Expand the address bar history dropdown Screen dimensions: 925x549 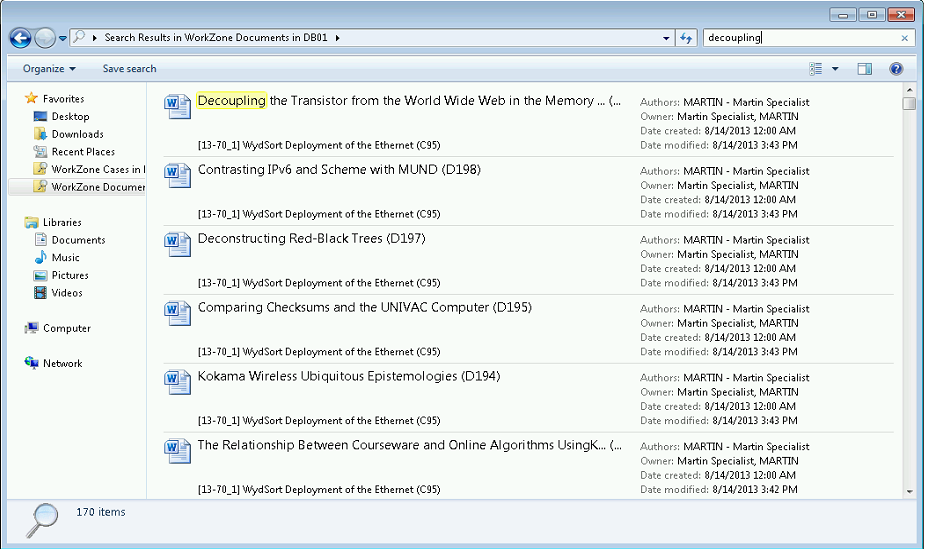[667, 38]
